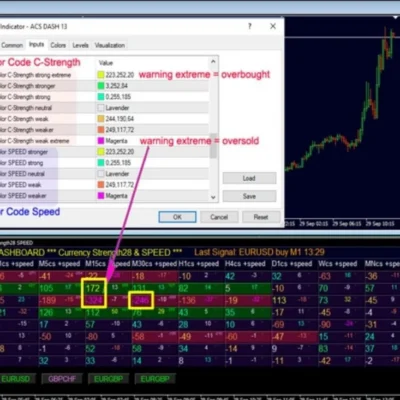This screenshot has width=400, height=400.
Task: Click SPEED weaker Magenta swatch
Action: click(x=101, y=196)
